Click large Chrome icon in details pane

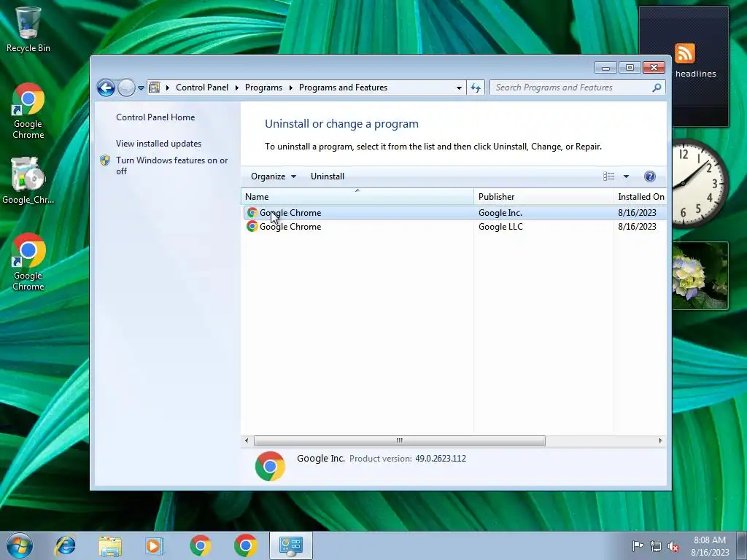coord(270,466)
